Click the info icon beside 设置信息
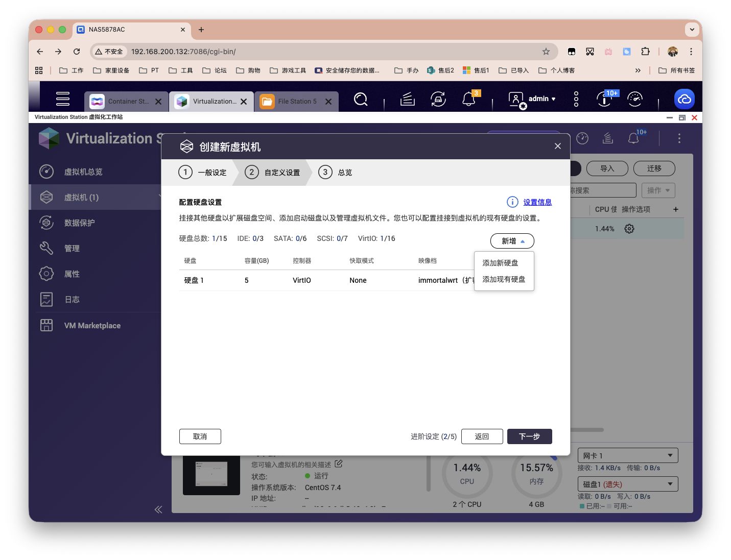The image size is (731, 560). [x=512, y=202]
